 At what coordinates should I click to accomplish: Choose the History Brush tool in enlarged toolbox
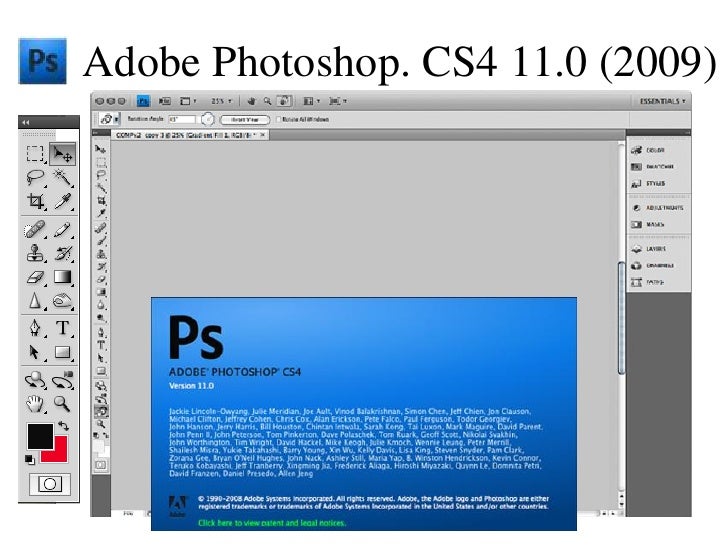[x=62, y=253]
